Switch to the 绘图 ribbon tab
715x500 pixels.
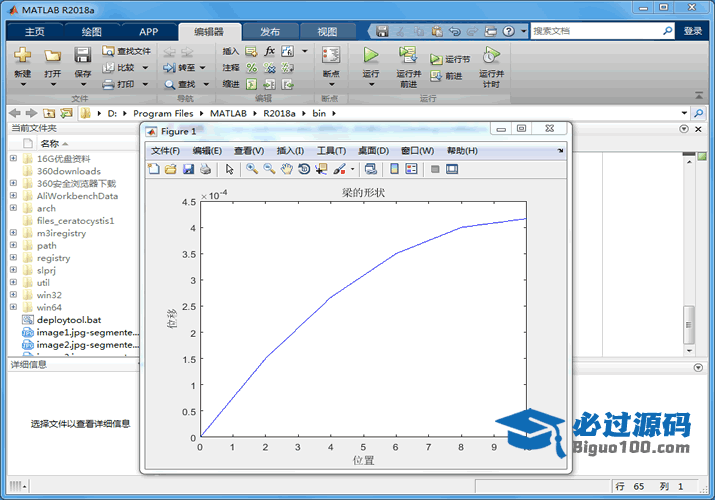coord(91,31)
